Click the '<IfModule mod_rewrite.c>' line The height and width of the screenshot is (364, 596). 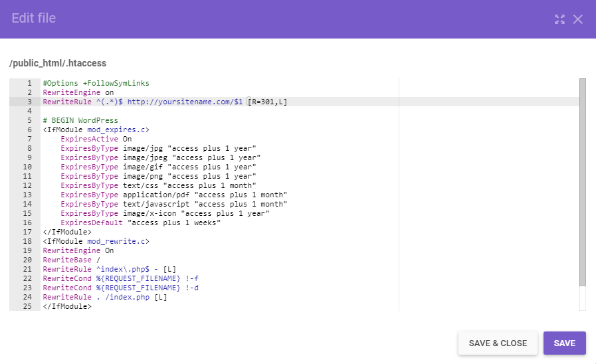(96, 241)
